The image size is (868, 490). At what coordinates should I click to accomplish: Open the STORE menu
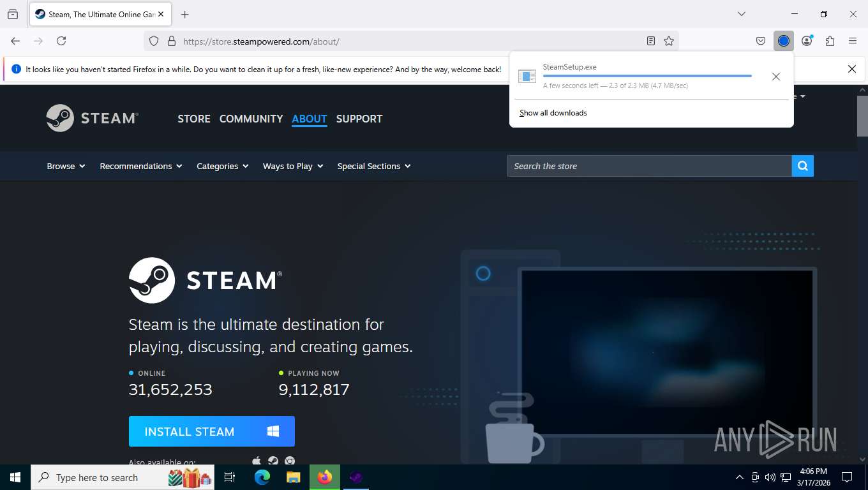pos(194,119)
